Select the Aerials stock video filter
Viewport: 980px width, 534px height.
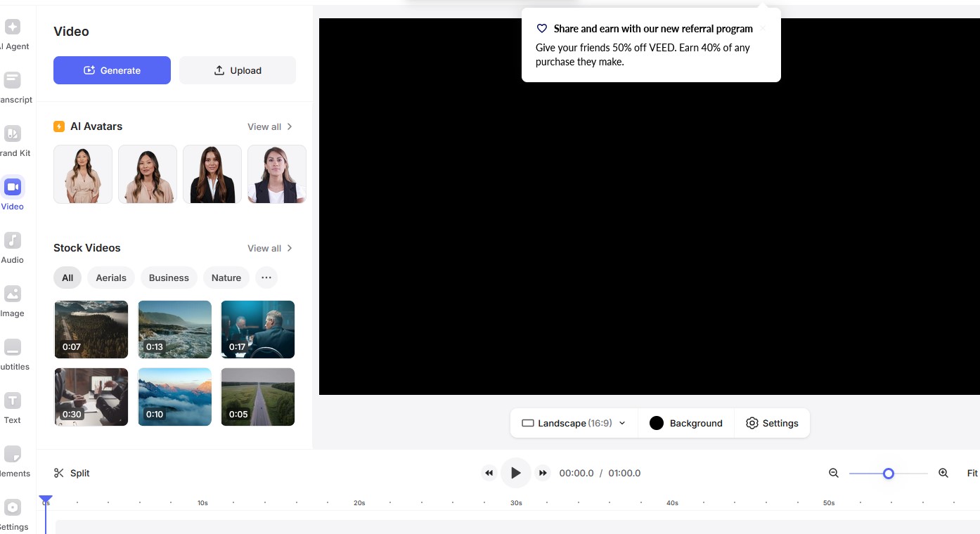[x=111, y=278]
